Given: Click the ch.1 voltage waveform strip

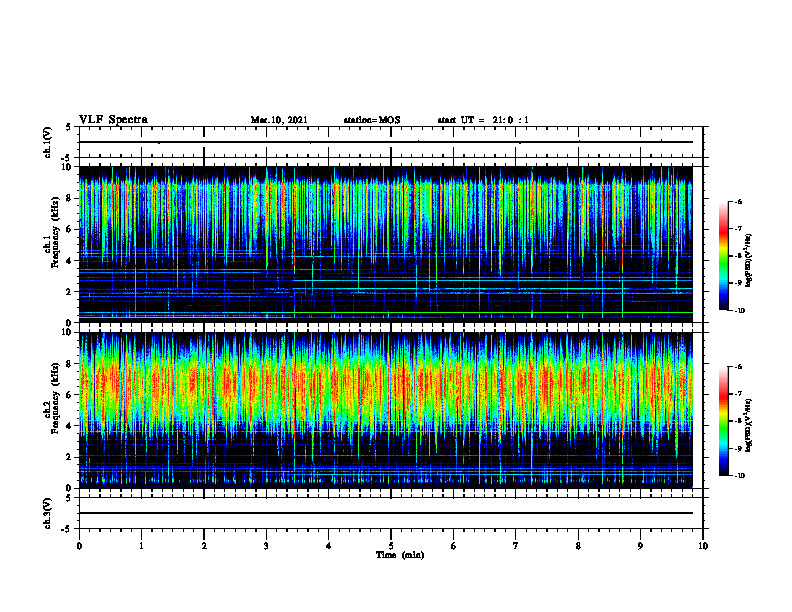Looking at the screenshot, I should click(x=391, y=142).
